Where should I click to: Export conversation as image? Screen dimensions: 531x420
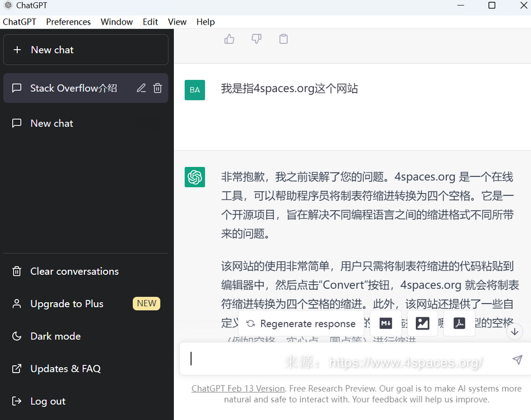point(423,323)
